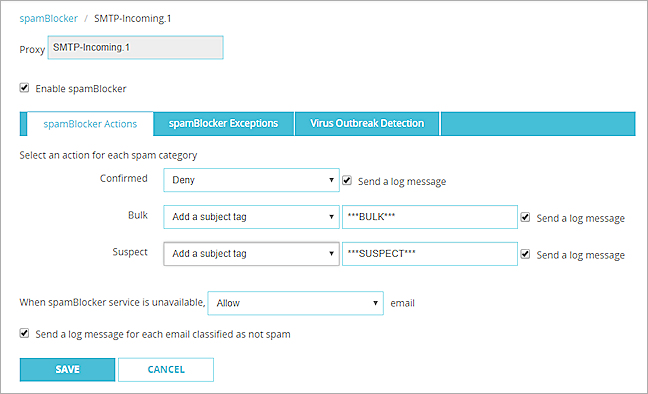
Task: Toggle Send a log message for Suspect
Action: pyautogui.click(x=525, y=254)
